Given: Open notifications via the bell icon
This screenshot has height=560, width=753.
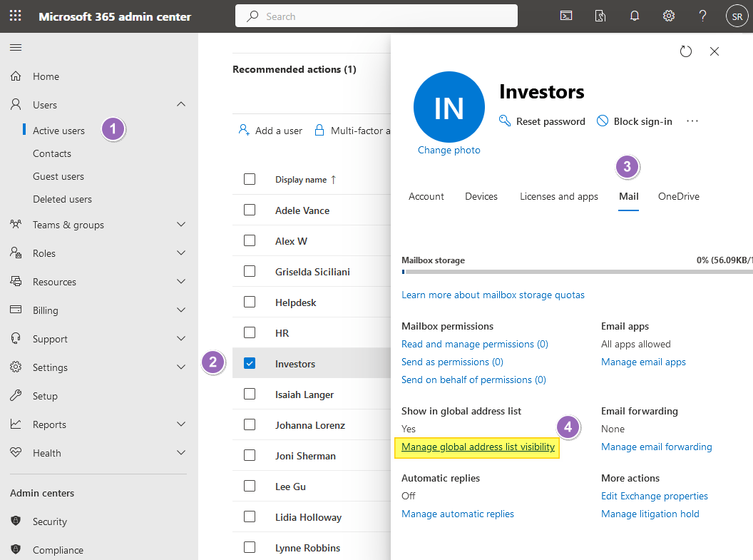Looking at the screenshot, I should [x=634, y=15].
